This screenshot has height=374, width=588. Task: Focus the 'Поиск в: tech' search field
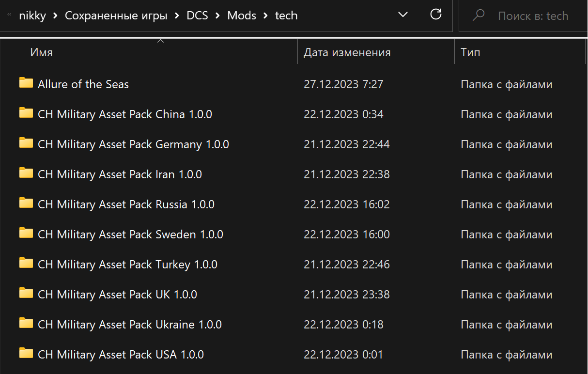(x=533, y=16)
